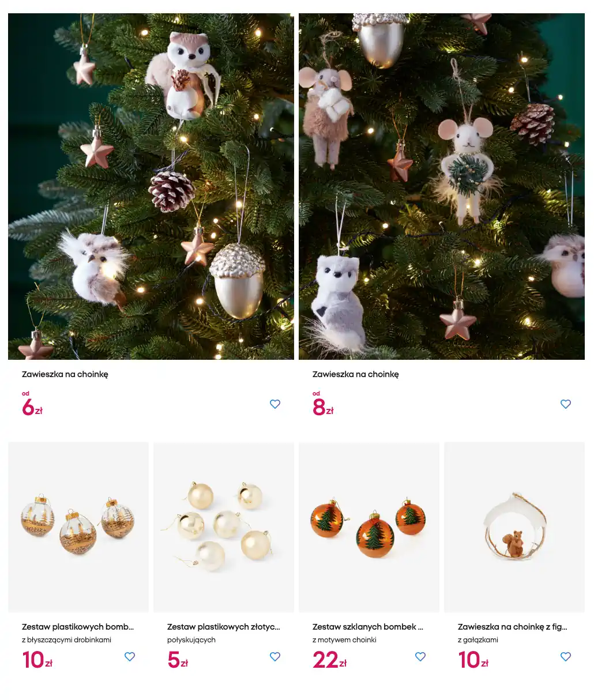The image size is (594, 700).
Task: Open first Zawieszka na choinkę title link
Action: (65, 374)
